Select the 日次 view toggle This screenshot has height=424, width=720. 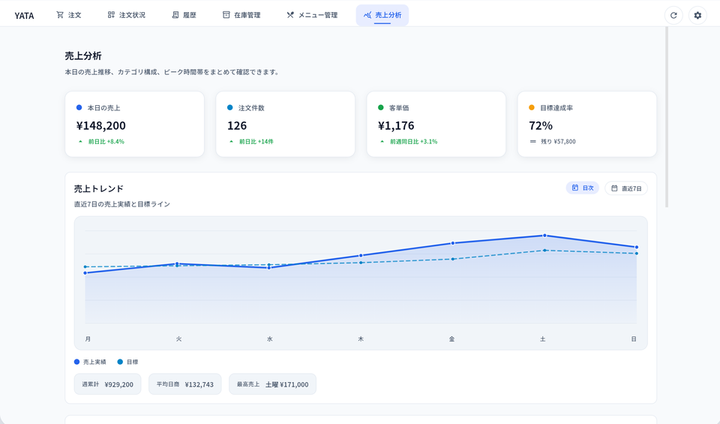(582, 188)
